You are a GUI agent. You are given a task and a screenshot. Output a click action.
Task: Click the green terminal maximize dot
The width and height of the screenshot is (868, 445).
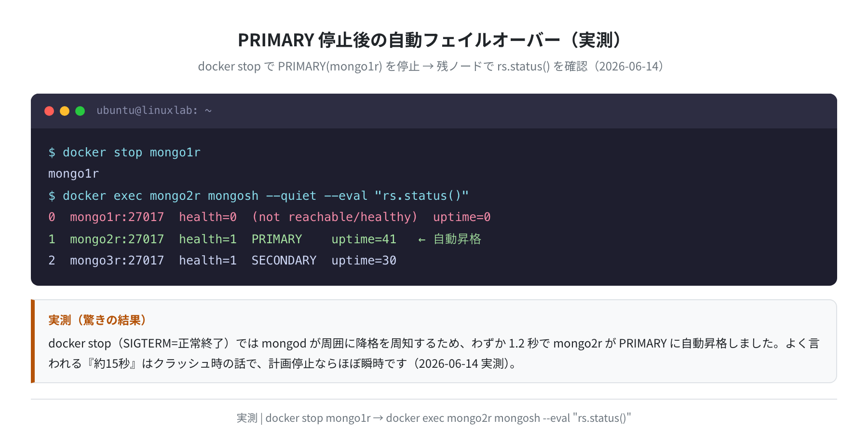tap(80, 111)
